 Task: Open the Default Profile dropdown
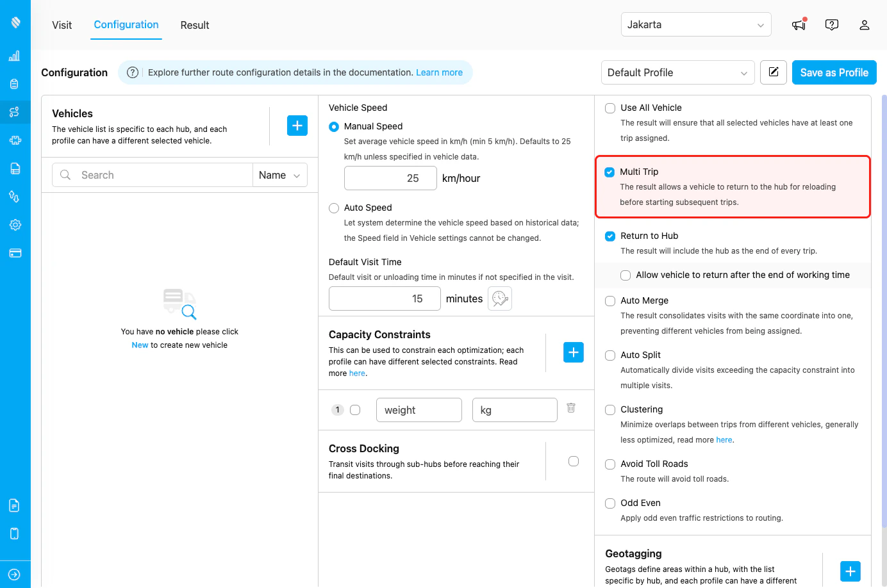tap(677, 72)
